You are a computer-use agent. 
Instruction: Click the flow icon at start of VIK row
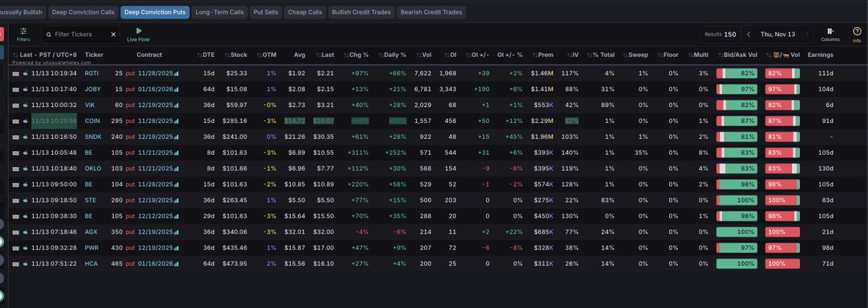tap(15, 105)
